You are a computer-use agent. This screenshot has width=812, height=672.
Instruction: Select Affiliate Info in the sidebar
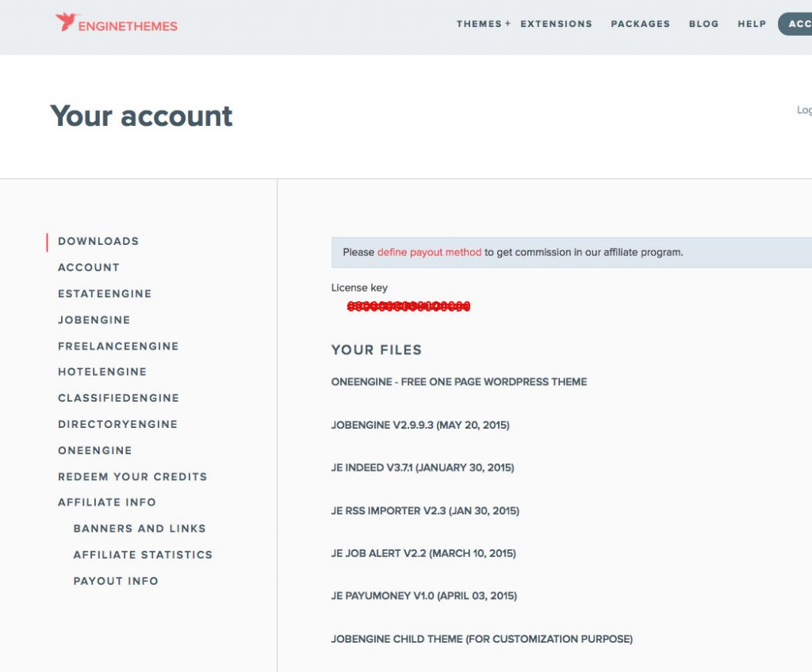click(107, 502)
